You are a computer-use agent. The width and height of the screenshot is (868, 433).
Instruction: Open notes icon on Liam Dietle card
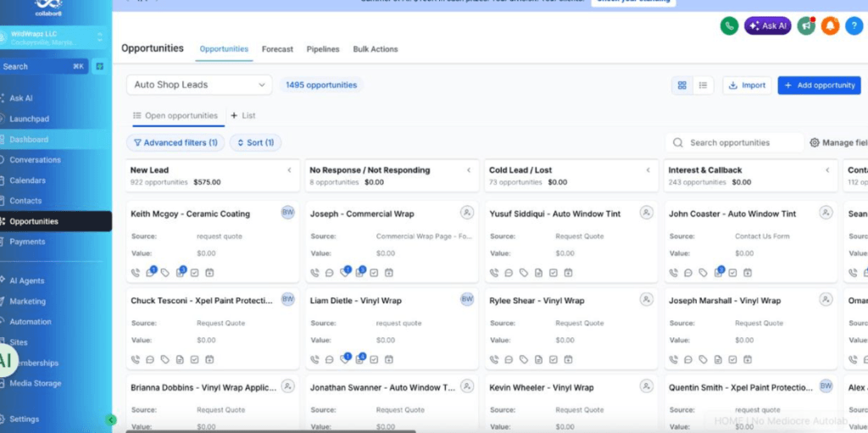point(359,358)
